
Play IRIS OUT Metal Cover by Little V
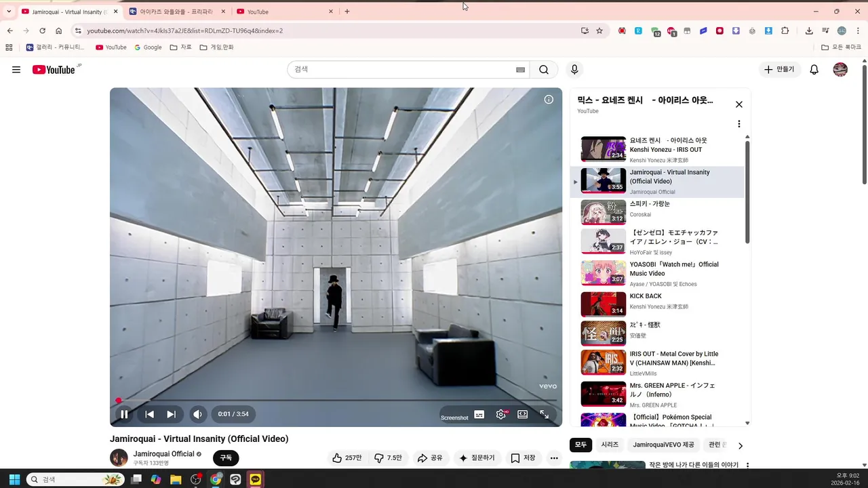tap(657, 363)
